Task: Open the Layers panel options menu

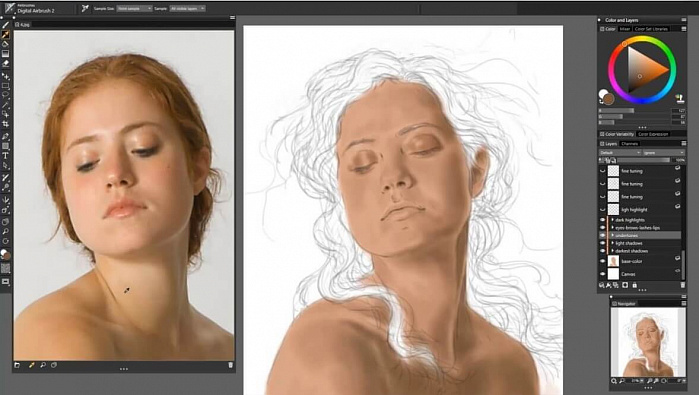Action: [683, 144]
